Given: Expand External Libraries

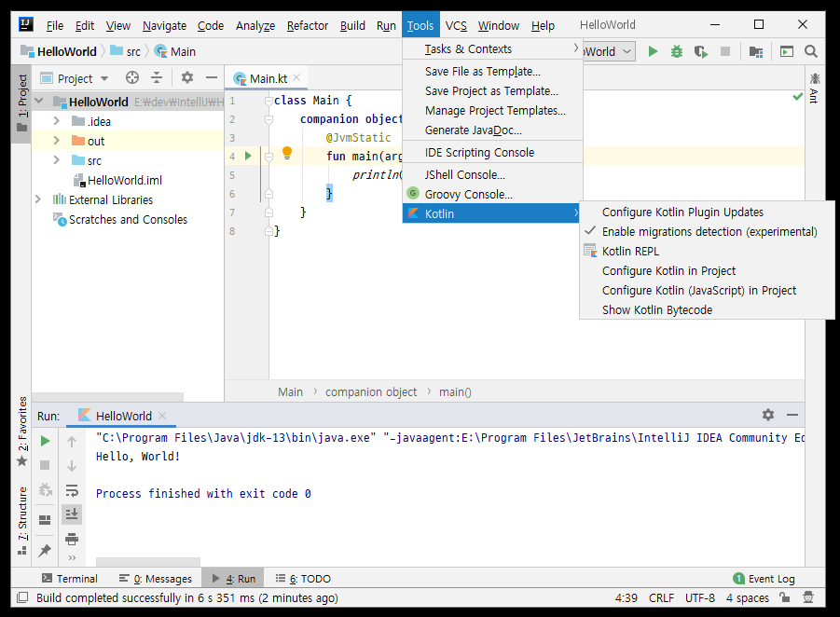Looking at the screenshot, I should (x=38, y=199).
